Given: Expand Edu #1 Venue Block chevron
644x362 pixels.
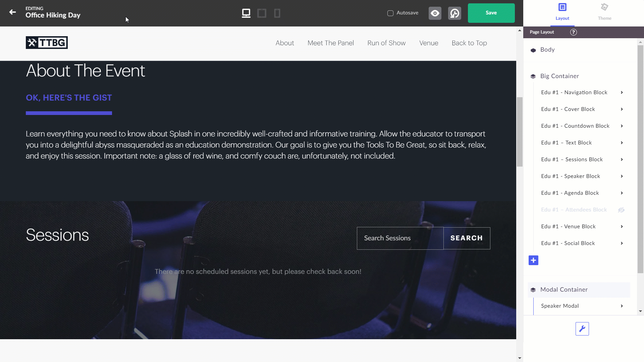Looking at the screenshot, I should point(622,227).
